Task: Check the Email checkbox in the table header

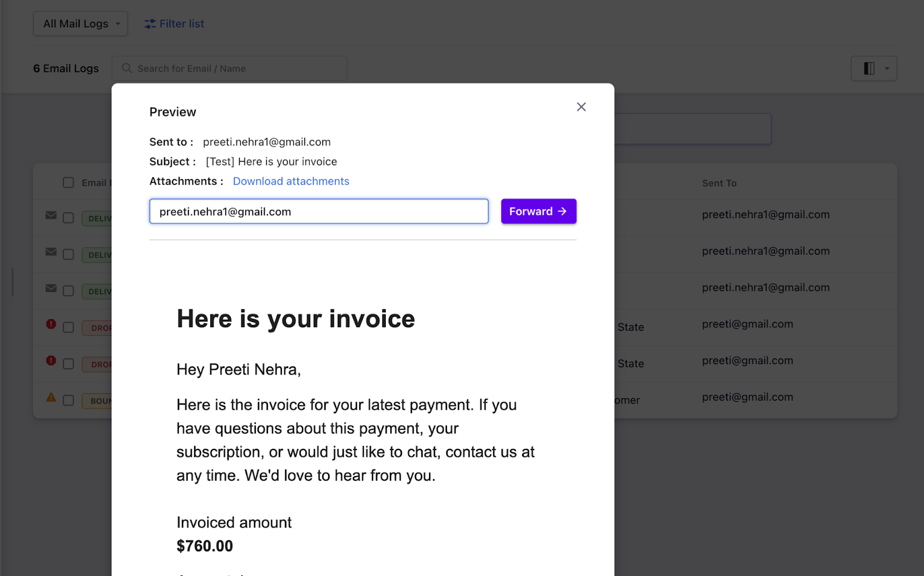Action: (68, 182)
